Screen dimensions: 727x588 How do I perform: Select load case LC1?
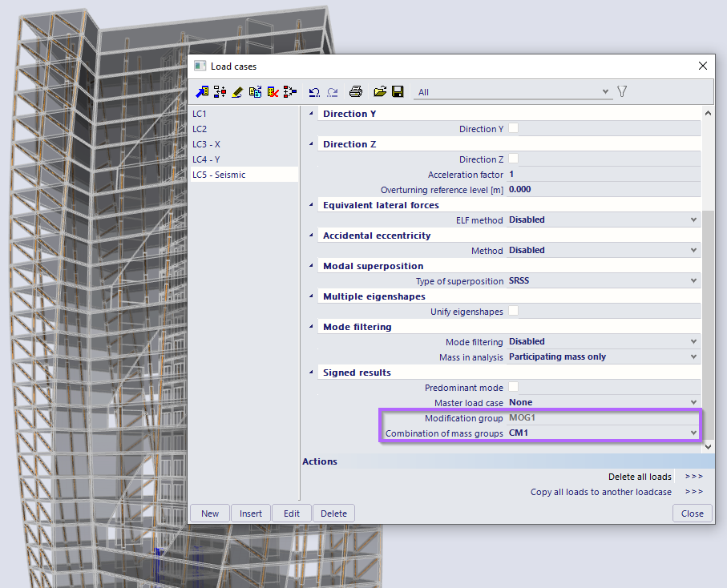244,114
